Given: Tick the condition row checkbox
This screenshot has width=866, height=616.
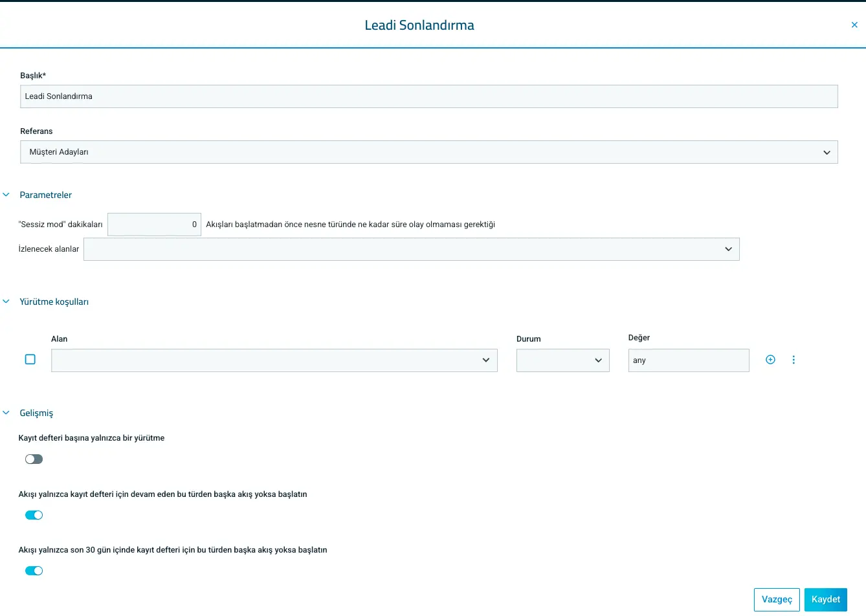Looking at the screenshot, I should (30, 359).
